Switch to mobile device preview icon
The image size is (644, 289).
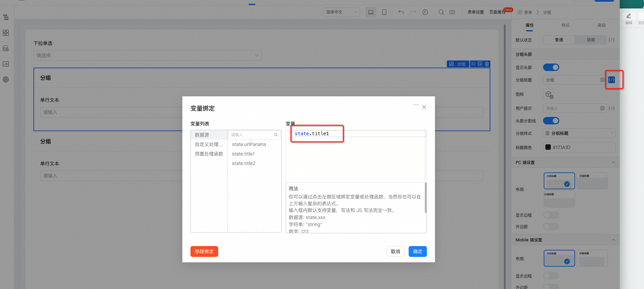pyautogui.click(x=384, y=12)
